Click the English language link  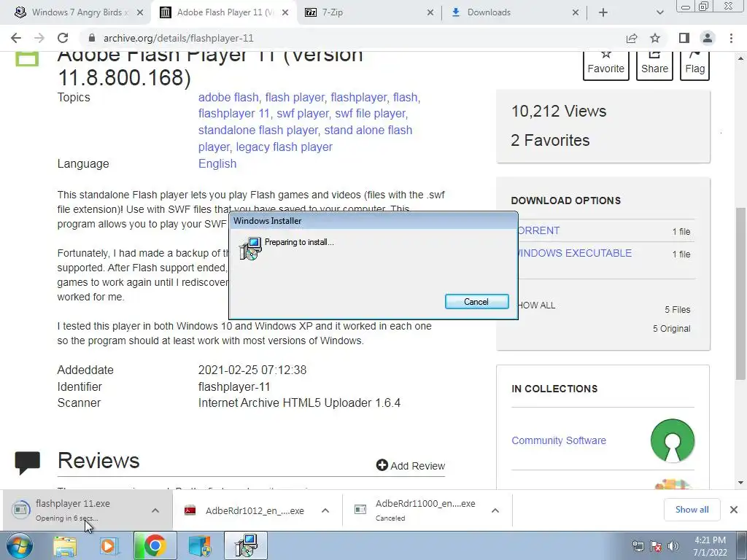tap(217, 163)
